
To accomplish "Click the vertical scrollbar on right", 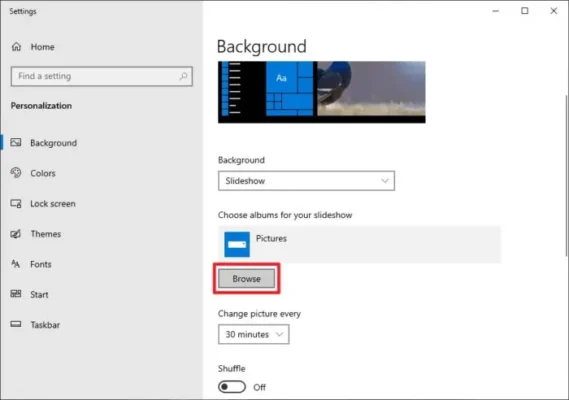I will [x=566, y=175].
